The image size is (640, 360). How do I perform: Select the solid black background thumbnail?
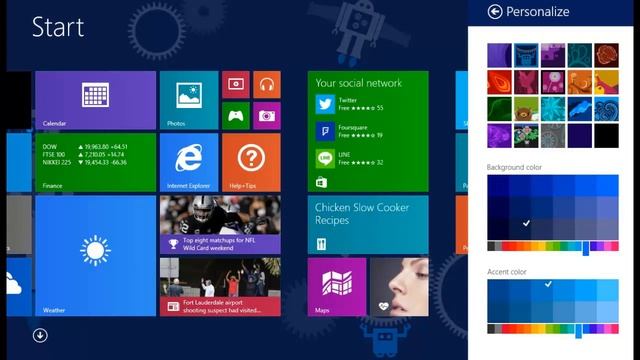pos(607,136)
